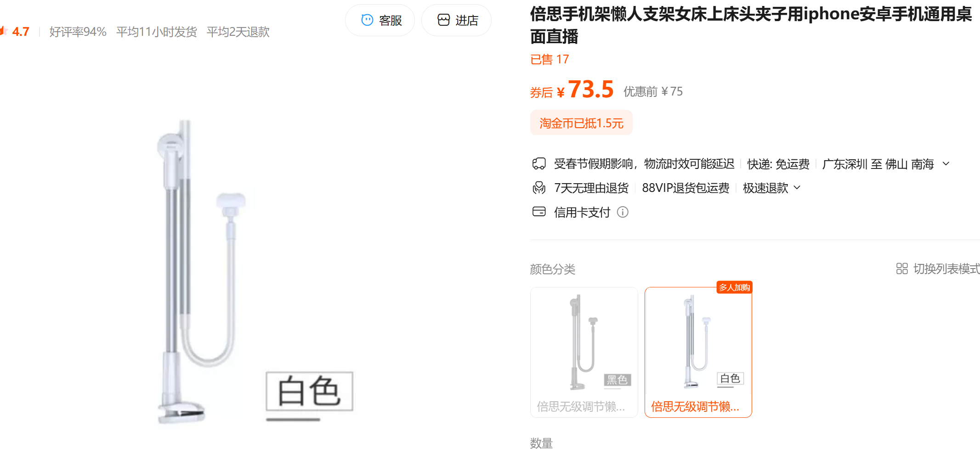The width and height of the screenshot is (980, 449).
Task: Toggle 切换列表模式 view mode
Action: (x=938, y=269)
